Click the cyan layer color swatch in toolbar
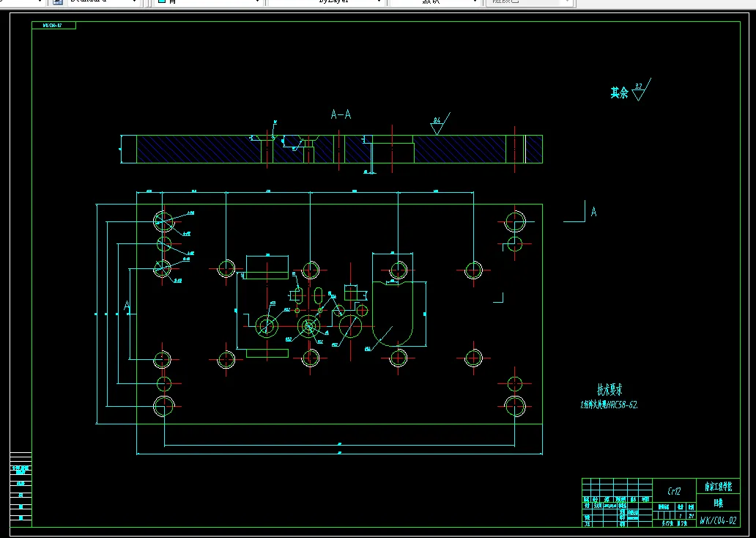 tap(162, 1)
